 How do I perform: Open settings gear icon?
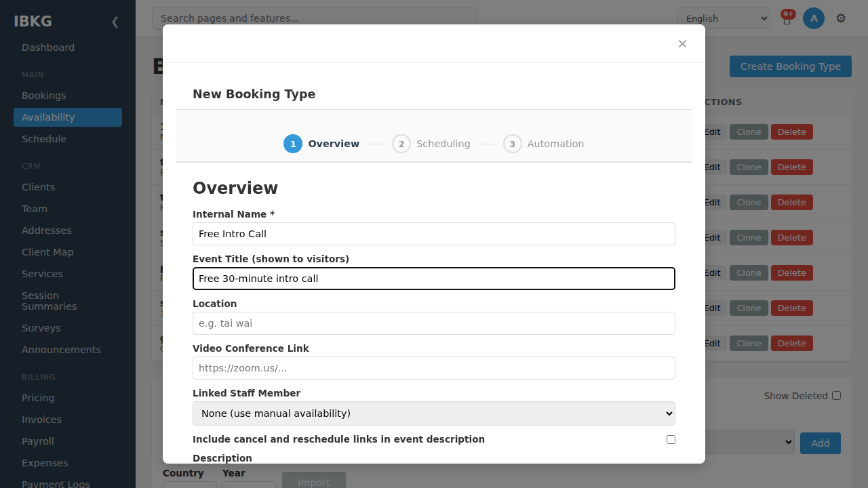point(841,18)
